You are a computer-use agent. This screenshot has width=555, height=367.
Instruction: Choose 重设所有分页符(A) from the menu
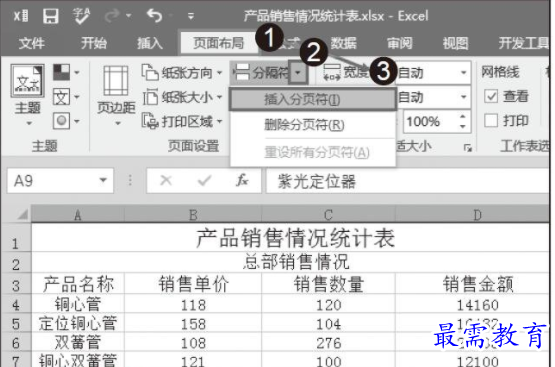(x=313, y=153)
